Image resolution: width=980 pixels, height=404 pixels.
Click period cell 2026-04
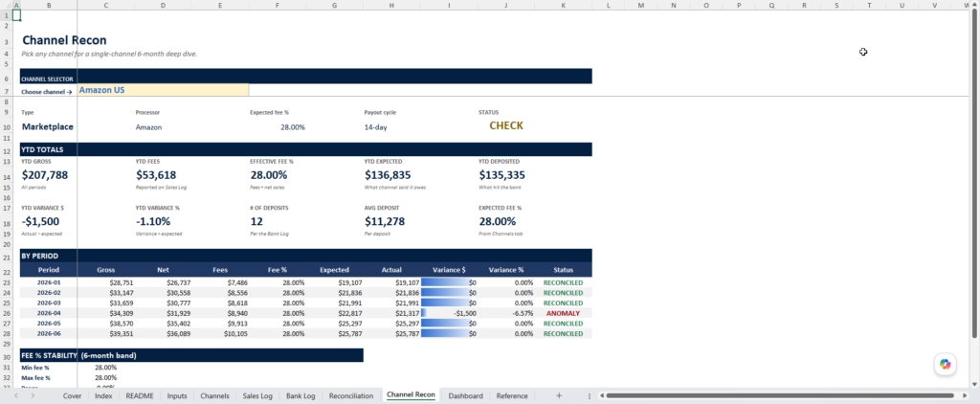point(49,313)
